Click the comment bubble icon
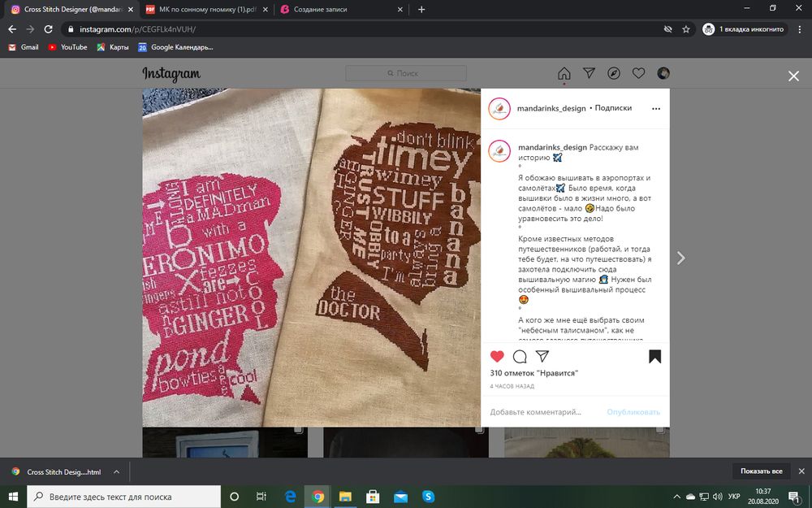 coord(520,356)
